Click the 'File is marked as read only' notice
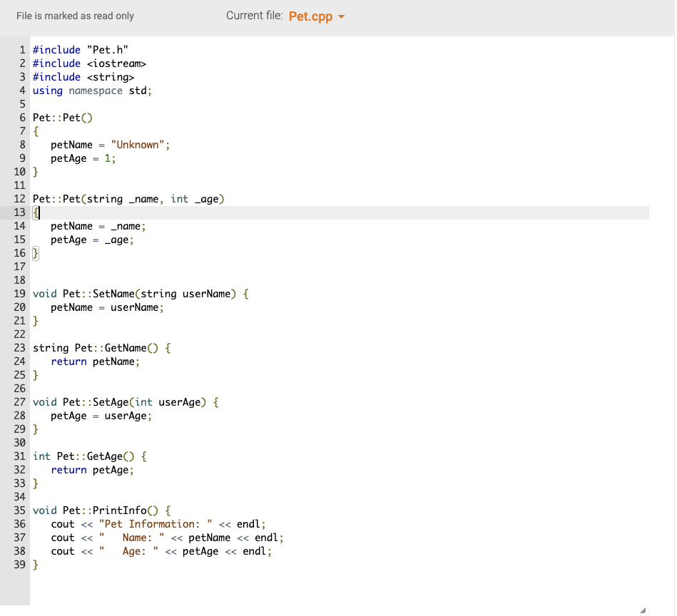Viewport: 677px width, 616px height. pyautogui.click(x=74, y=16)
